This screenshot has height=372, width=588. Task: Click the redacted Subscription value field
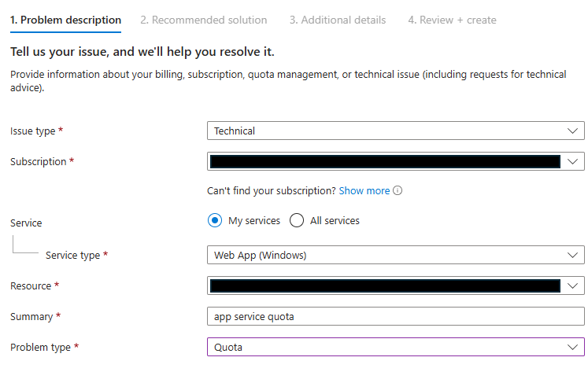pyautogui.click(x=385, y=162)
